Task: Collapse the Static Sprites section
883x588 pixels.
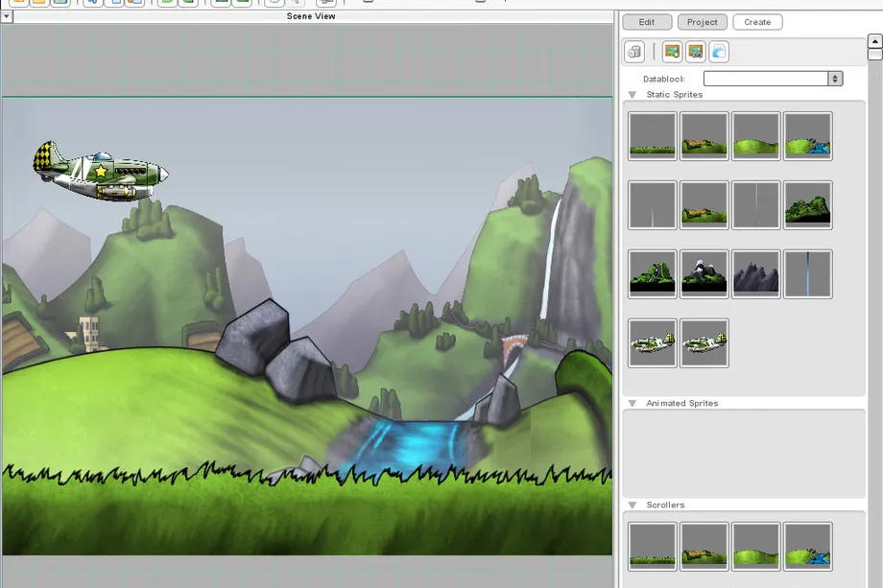Action: (632, 95)
